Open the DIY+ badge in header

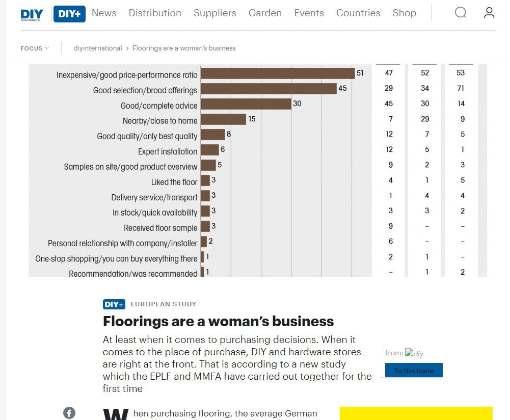point(69,14)
